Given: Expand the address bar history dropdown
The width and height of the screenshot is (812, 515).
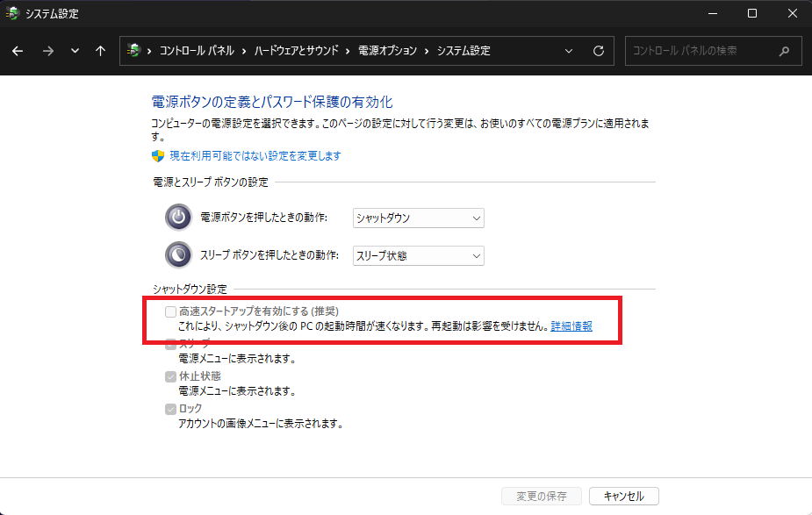Looking at the screenshot, I should point(570,51).
